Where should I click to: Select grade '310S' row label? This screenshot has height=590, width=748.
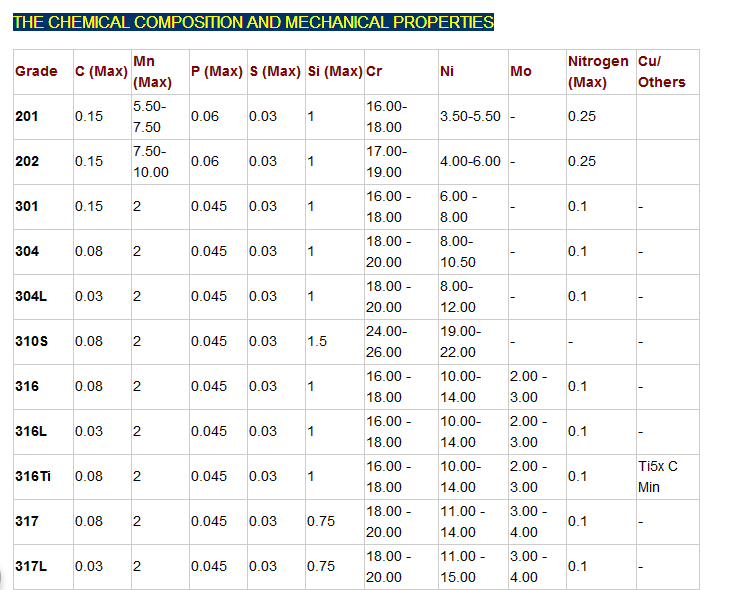(x=31, y=342)
